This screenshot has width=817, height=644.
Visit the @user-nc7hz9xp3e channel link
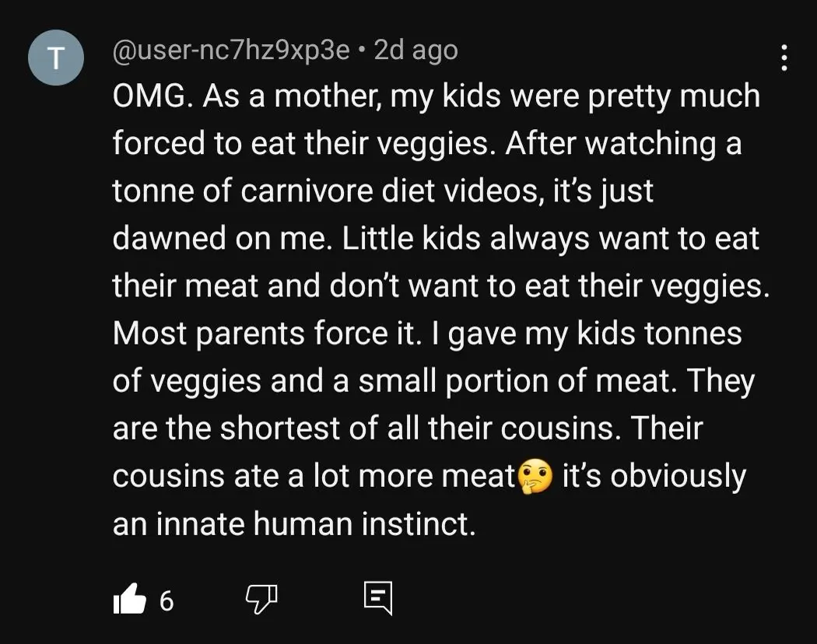click(231, 51)
